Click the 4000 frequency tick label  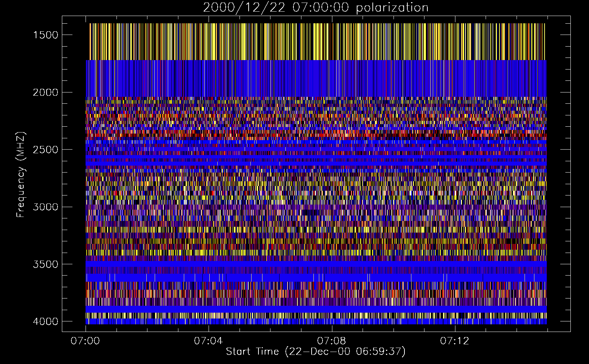click(x=46, y=321)
